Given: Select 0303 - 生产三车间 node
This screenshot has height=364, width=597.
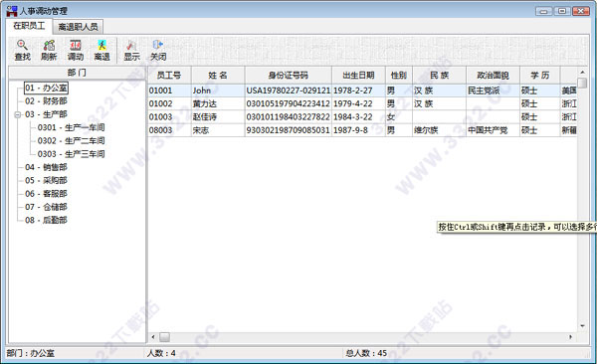Looking at the screenshot, I should pyautogui.click(x=72, y=154).
